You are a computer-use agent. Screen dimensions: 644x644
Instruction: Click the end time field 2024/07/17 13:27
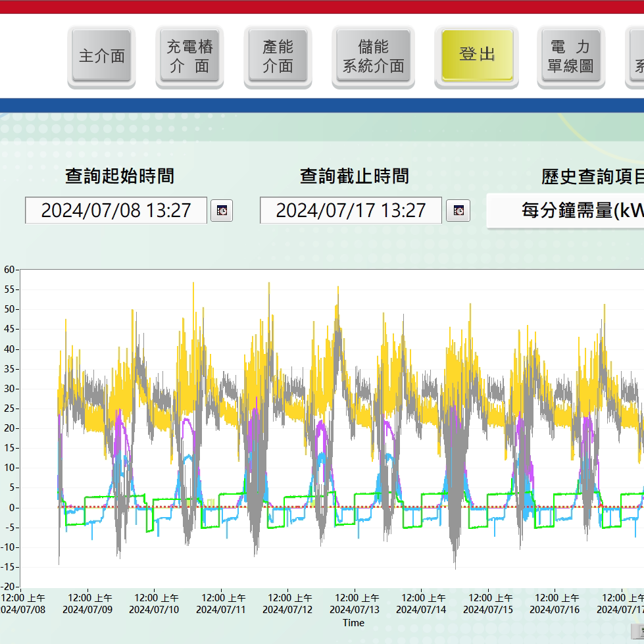[x=351, y=211]
